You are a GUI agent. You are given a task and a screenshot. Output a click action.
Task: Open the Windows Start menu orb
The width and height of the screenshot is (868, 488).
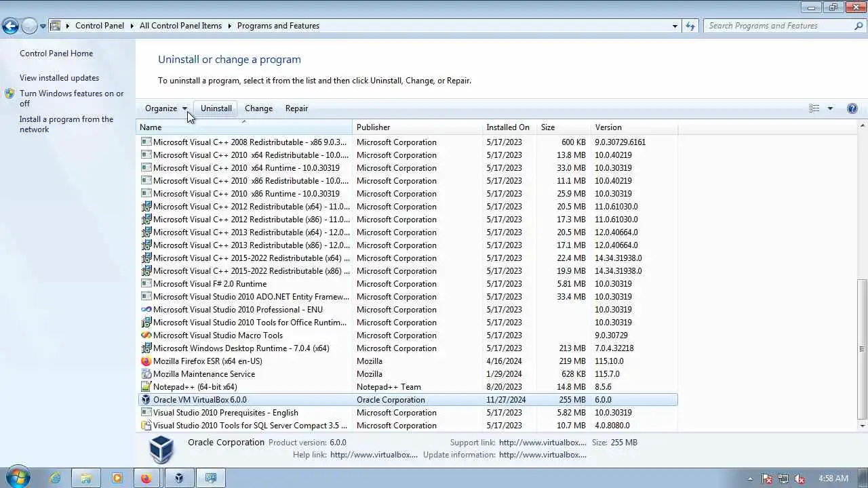tap(17, 478)
